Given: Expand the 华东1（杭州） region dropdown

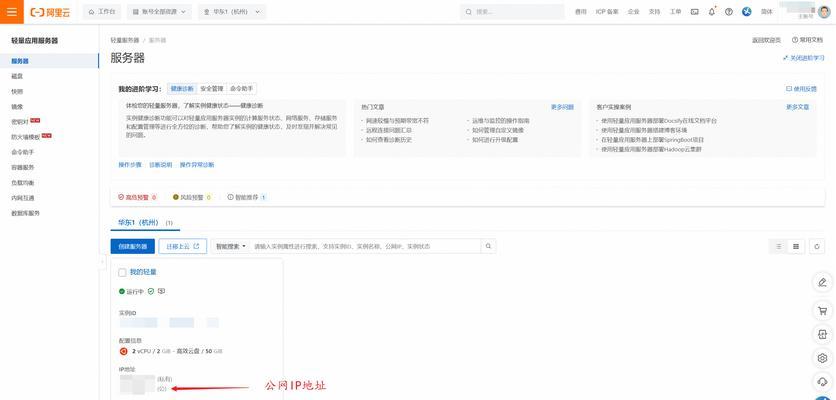Looking at the screenshot, I should click(x=232, y=12).
